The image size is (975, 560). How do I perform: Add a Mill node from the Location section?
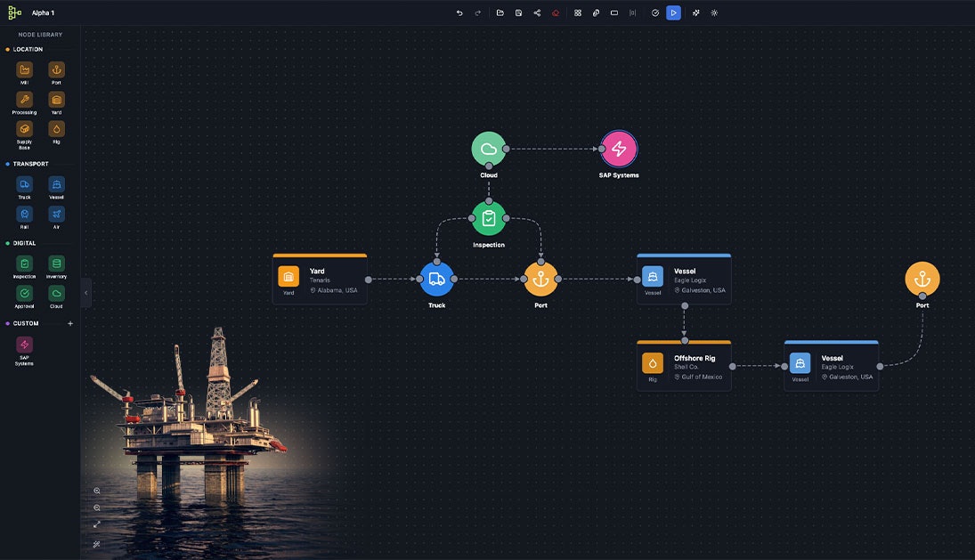(24, 68)
